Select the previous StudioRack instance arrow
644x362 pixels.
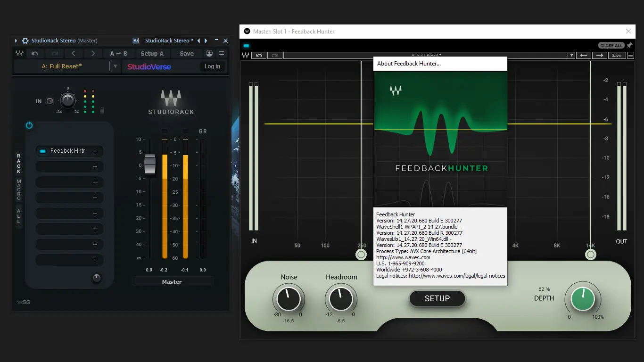[199, 41]
